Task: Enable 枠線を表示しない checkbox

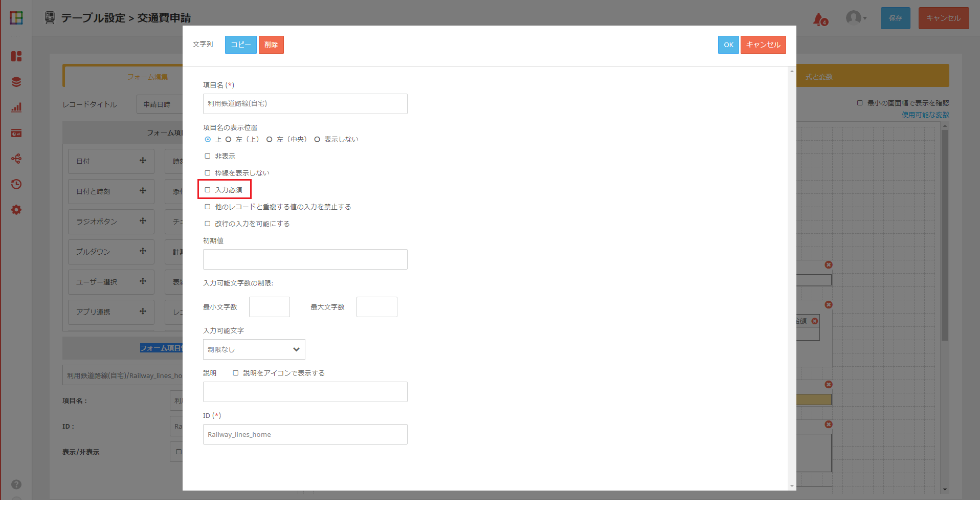Action: [x=208, y=173]
